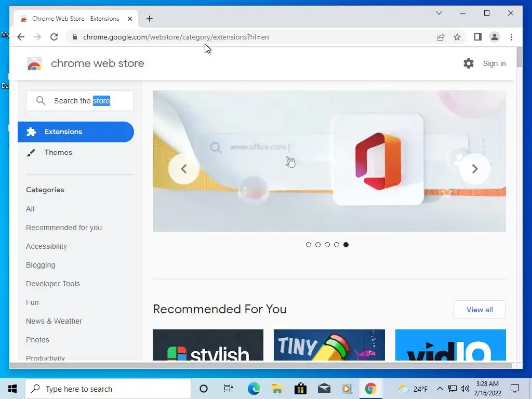The image size is (532, 399).
Task: Show next carousel slide
Action: click(x=475, y=169)
